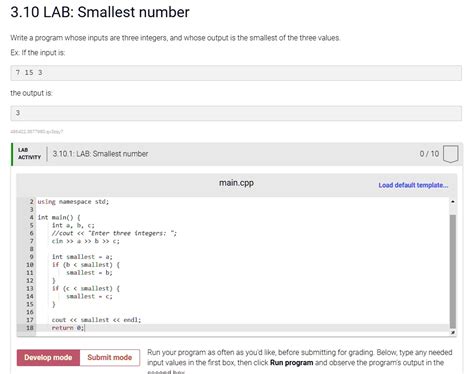Click the 3.10 LAB: Smallest number heading
This screenshot has width=474, height=374.
(x=100, y=12)
